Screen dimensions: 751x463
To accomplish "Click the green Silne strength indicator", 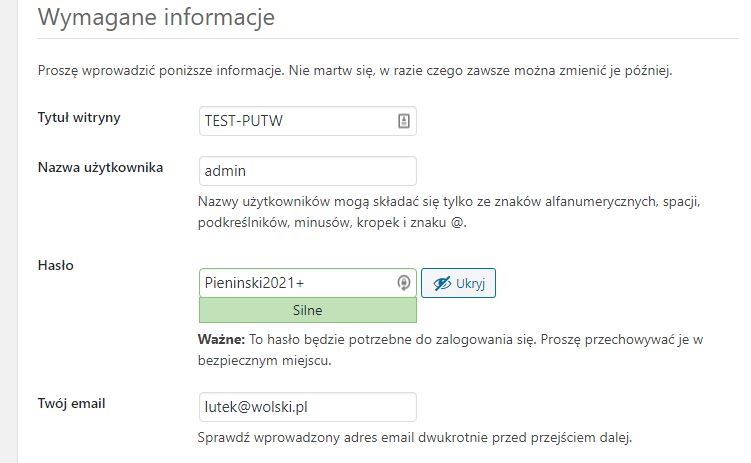I will point(307,310).
